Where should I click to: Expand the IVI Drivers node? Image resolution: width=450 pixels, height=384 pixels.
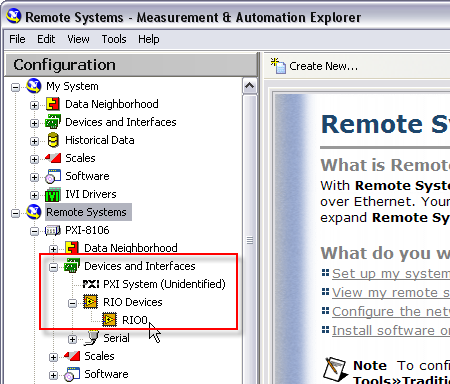tap(34, 195)
